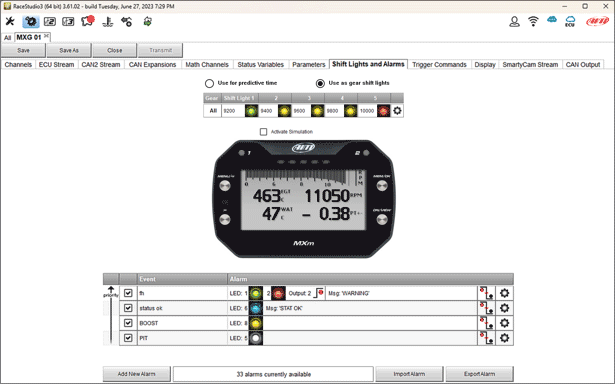
Task: Open the ECU cloud icon
Action: [x=570, y=21]
